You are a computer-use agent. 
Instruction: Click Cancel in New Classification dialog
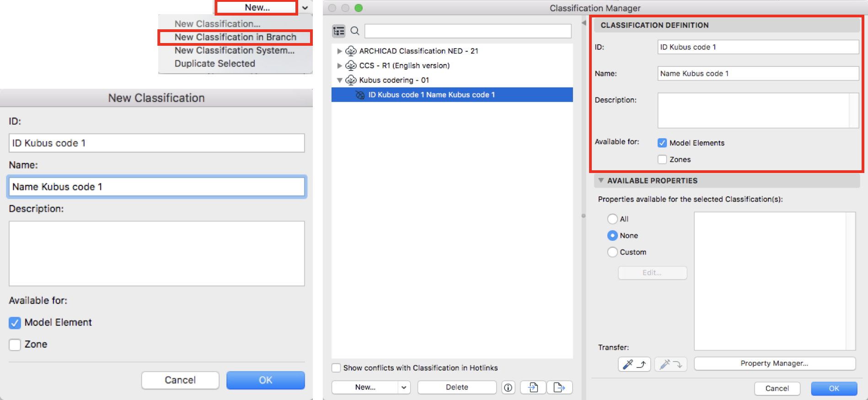180,380
